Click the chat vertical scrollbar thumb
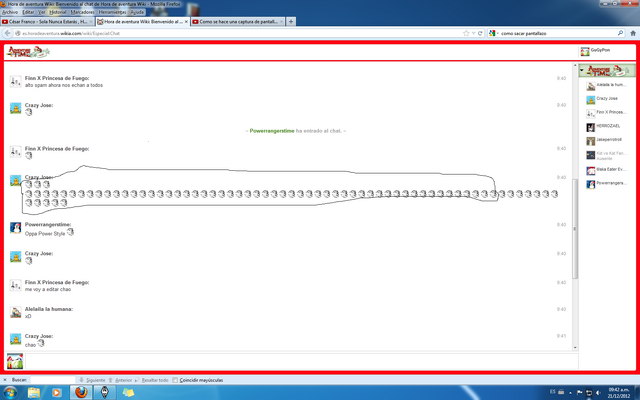 575,229
